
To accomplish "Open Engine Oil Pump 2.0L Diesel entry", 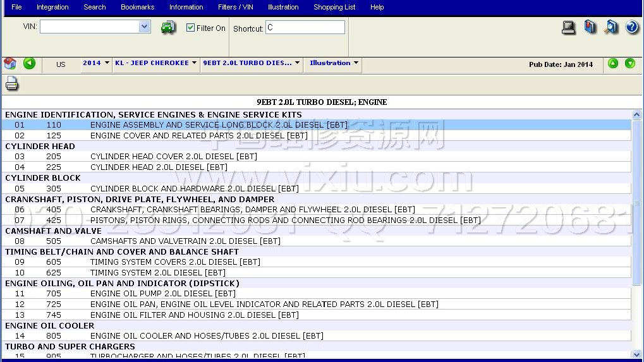I will coord(162,294).
